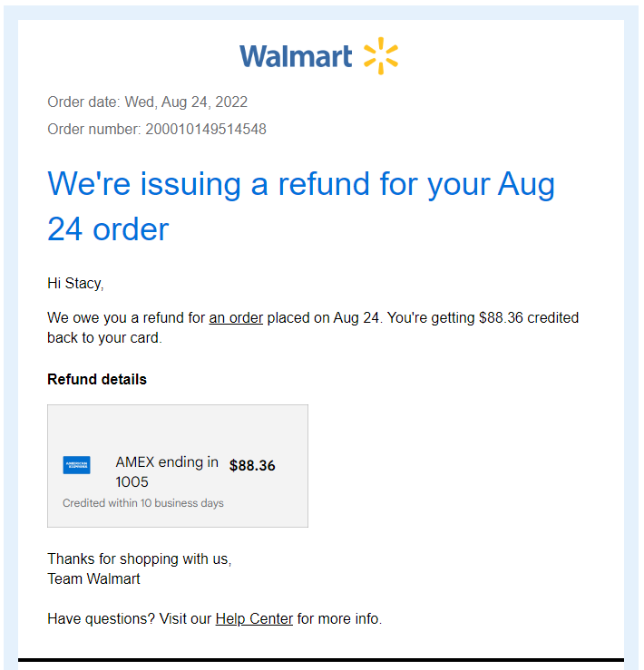644x670 pixels.
Task: Click the 'Hi Stacy,' greeting
Action: (x=75, y=283)
